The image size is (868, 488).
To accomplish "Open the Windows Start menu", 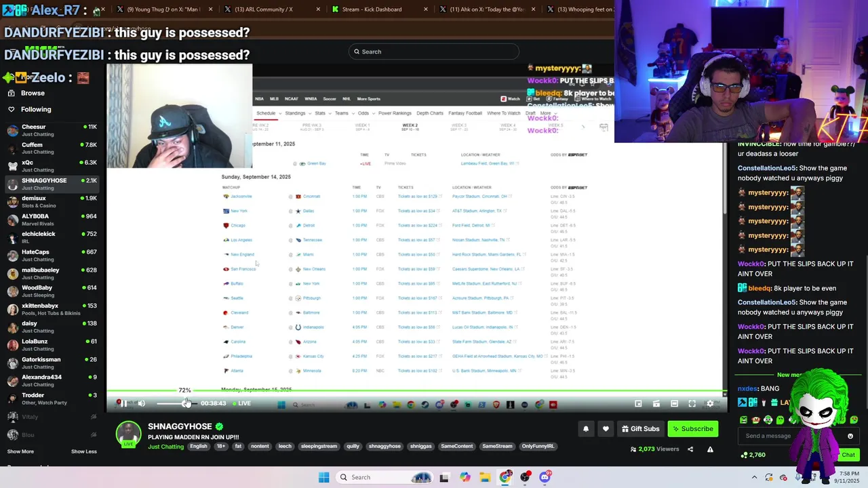I will tap(323, 477).
